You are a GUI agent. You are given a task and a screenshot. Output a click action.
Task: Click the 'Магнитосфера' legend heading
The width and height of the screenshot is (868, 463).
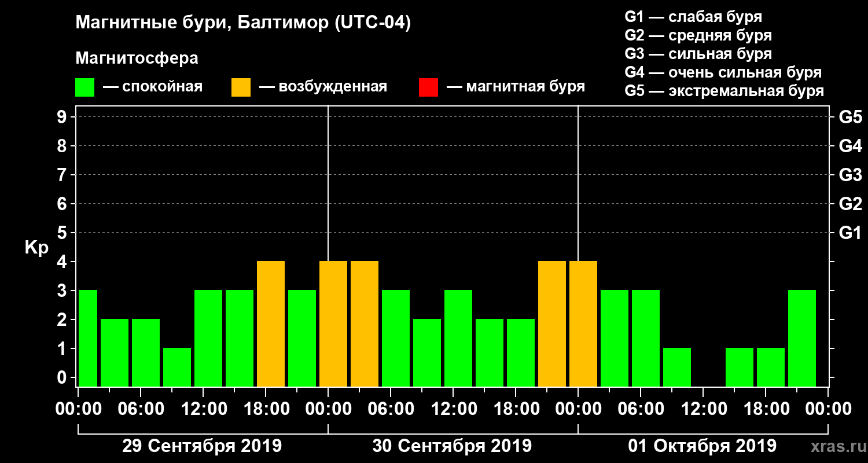[137, 58]
